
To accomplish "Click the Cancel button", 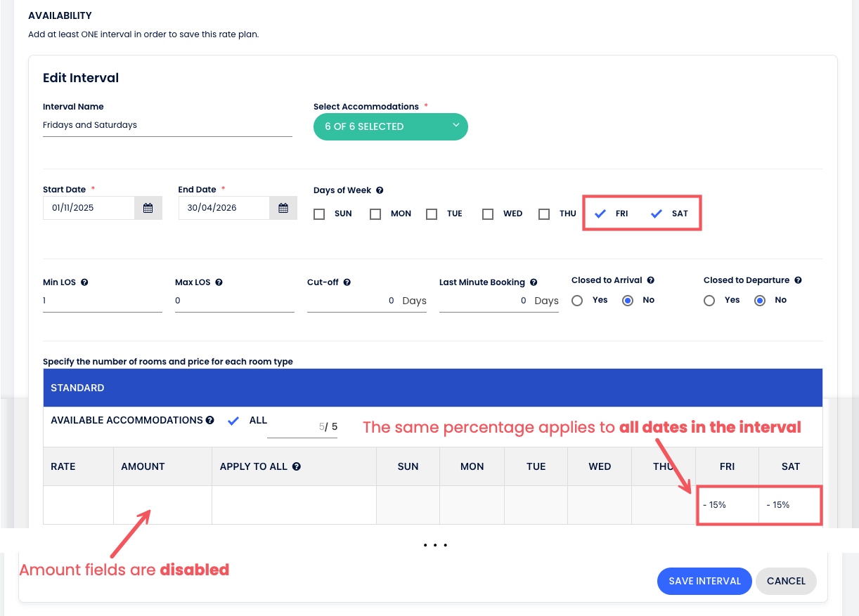I will pyautogui.click(x=786, y=581).
